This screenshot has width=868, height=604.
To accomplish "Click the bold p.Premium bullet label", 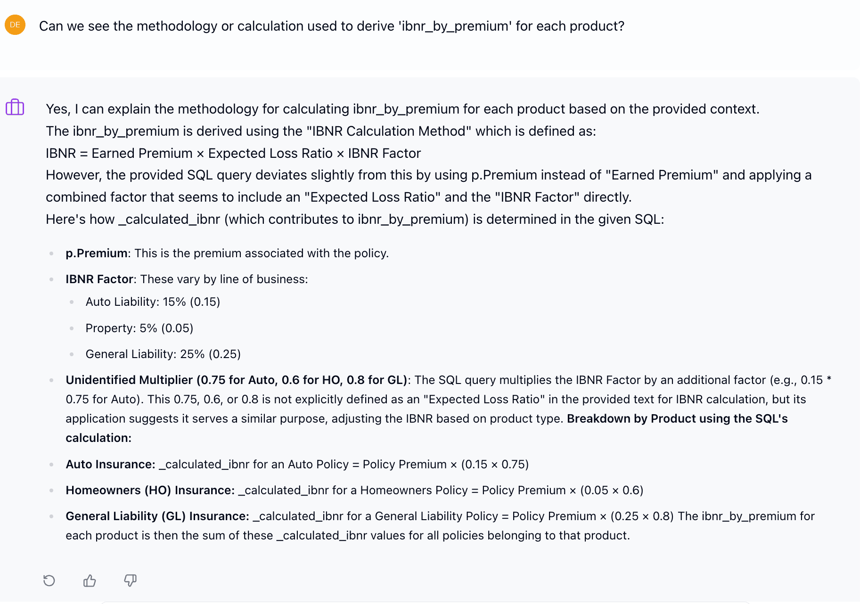I will pyautogui.click(x=96, y=253).
